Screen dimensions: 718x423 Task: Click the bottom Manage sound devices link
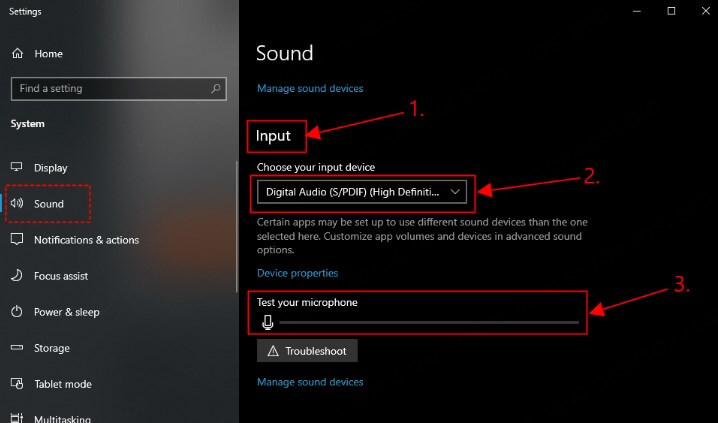click(x=310, y=382)
